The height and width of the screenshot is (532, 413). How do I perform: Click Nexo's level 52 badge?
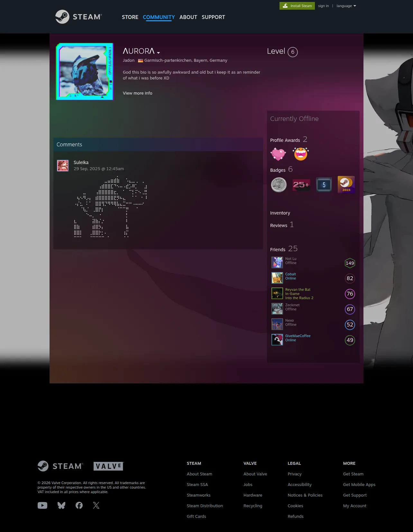(350, 325)
